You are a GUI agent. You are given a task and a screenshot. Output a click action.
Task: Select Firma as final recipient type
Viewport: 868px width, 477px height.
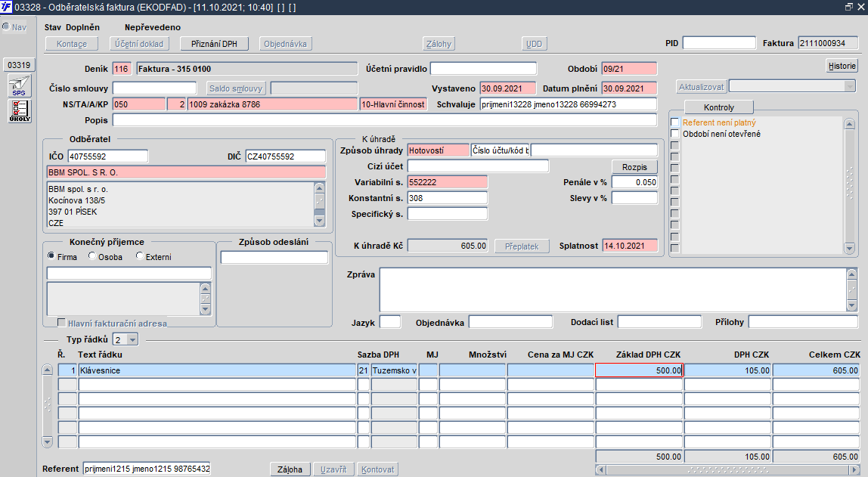pos(51,256)
